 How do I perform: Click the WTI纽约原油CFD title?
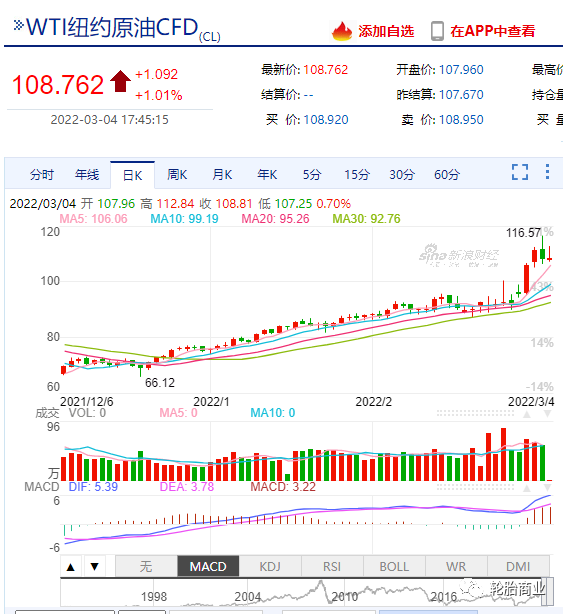click(112, 27)
